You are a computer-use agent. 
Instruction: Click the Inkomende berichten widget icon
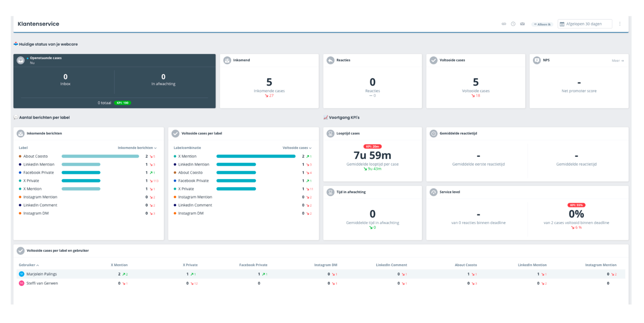click(20, 134)
